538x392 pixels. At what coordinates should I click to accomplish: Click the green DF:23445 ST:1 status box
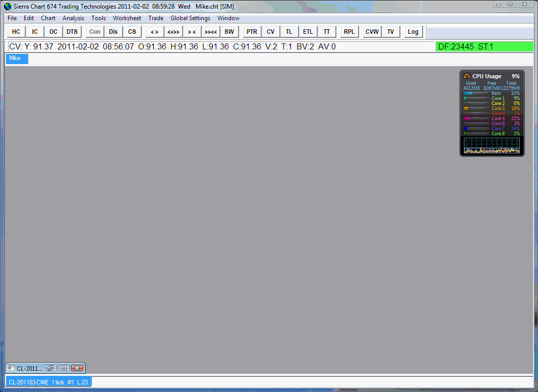[484, 47]
